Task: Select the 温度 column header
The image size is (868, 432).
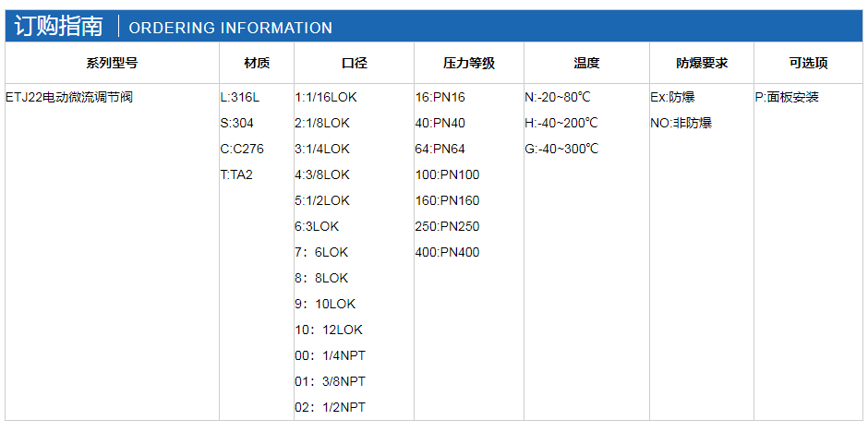Action: point(586,64)
